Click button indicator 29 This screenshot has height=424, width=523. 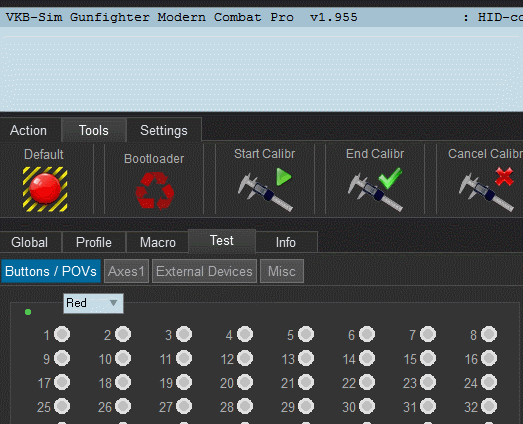pos(306,406)
